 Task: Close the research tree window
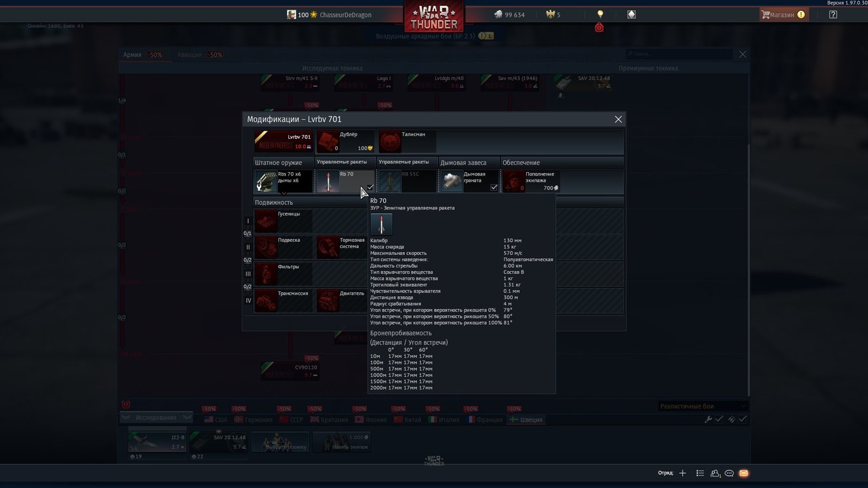click(743, 54)
